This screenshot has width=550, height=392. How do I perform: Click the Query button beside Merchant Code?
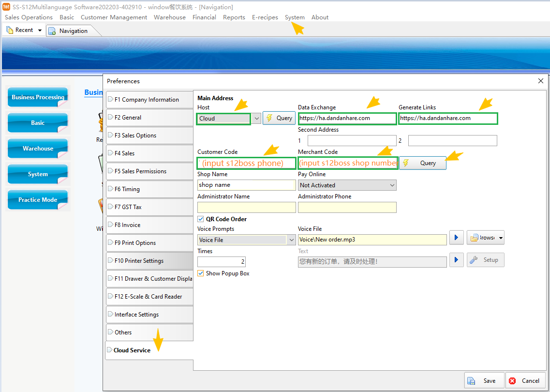pyautogui.click(x=422, y=163)
